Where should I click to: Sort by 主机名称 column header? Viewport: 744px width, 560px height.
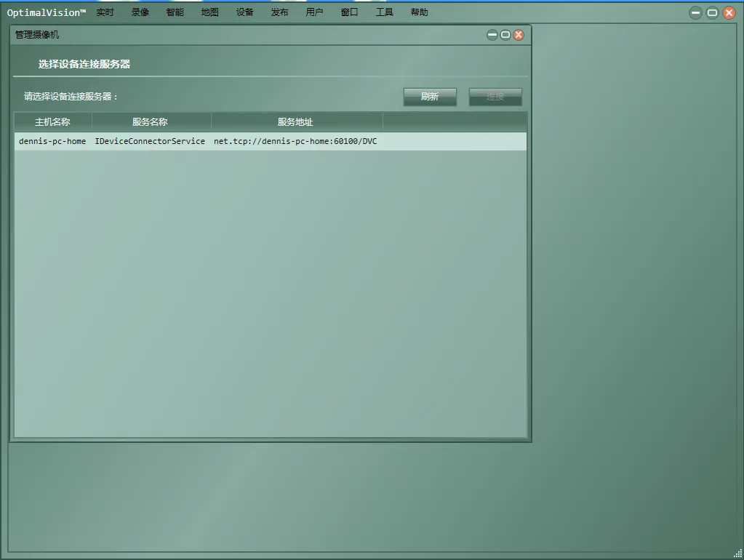[x=52, y=122]
